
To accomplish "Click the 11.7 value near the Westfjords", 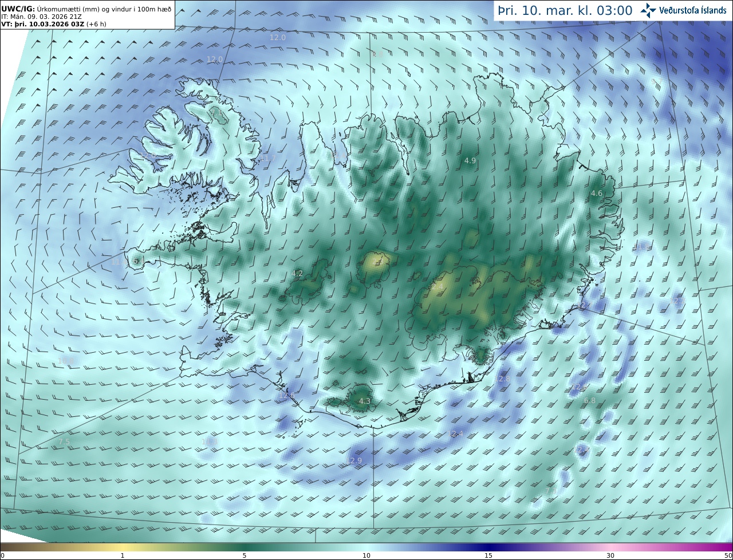I will (x=267, y=159).
